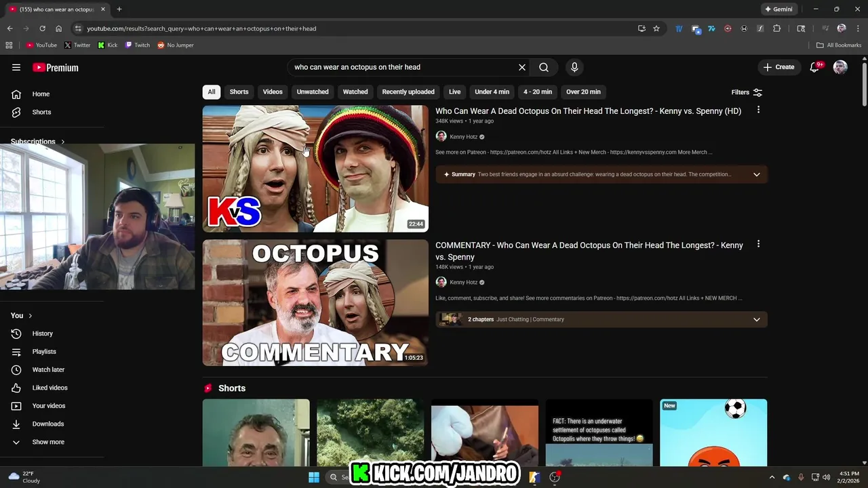Click the magnifier search button
This screenshot has height=488, width=868.
tap(544, 67)
